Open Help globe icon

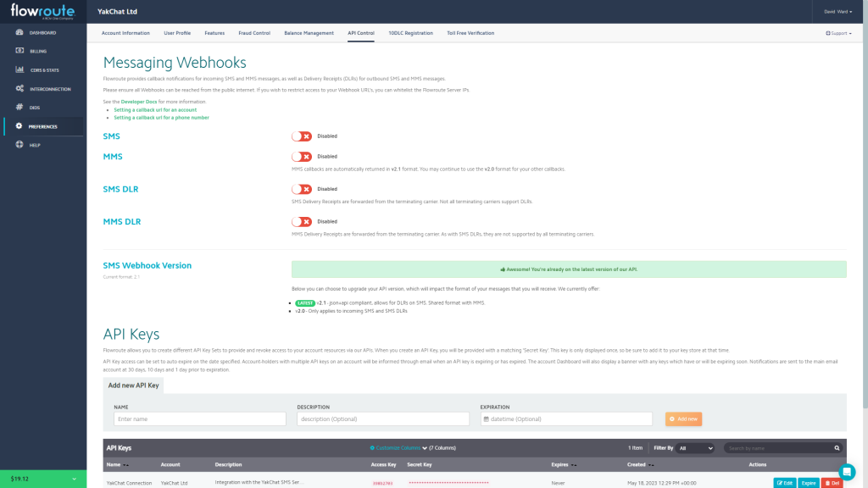click(19, 144)
